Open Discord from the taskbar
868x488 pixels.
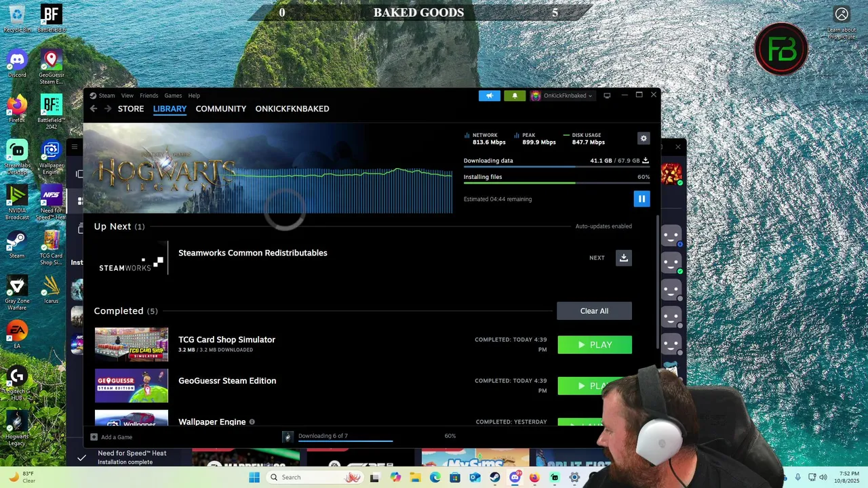tap(515, 477)
